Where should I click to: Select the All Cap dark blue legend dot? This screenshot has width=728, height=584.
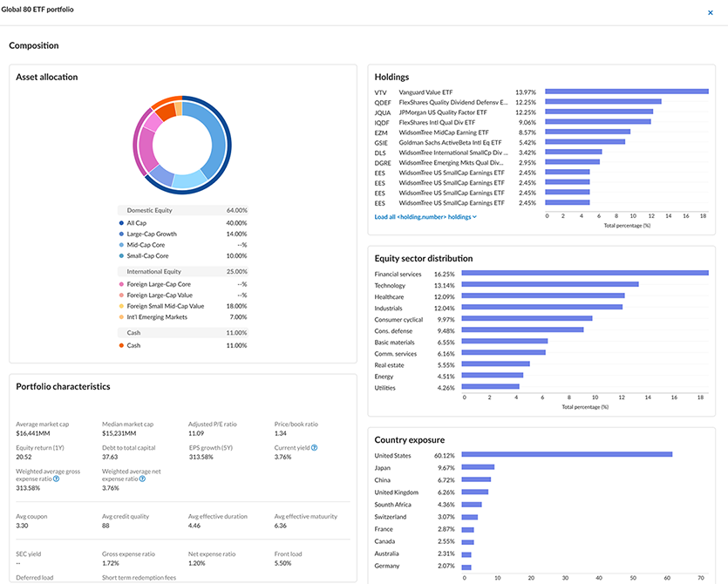pos(120,222)
